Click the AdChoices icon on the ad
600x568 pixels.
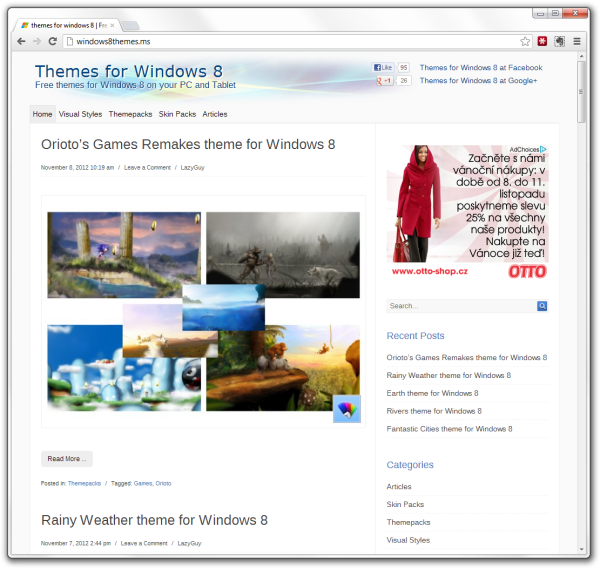[543, 149]
